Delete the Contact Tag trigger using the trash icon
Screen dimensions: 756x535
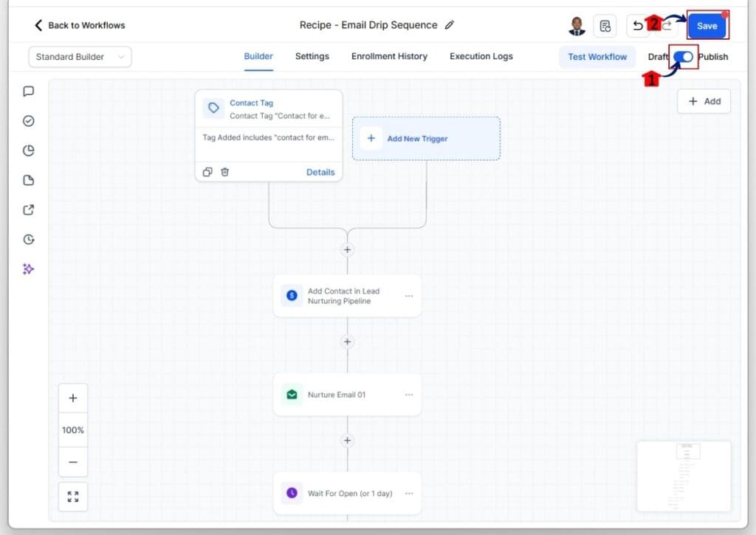(x=226, y=171)
